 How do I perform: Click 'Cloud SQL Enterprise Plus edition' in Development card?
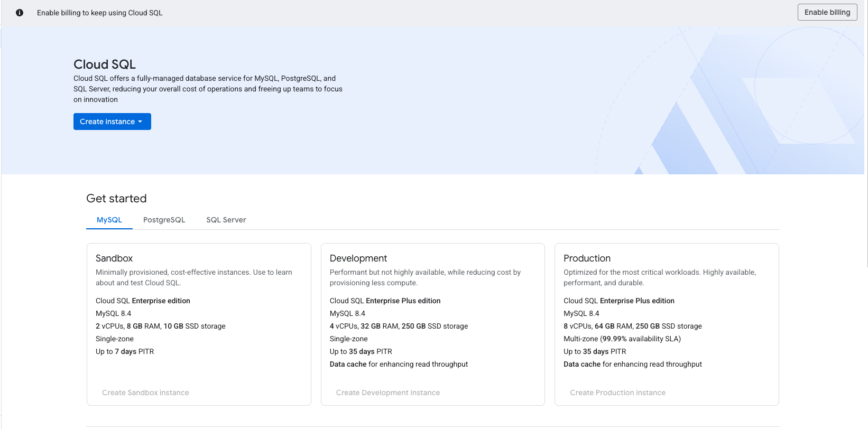(x=385, y=301)
